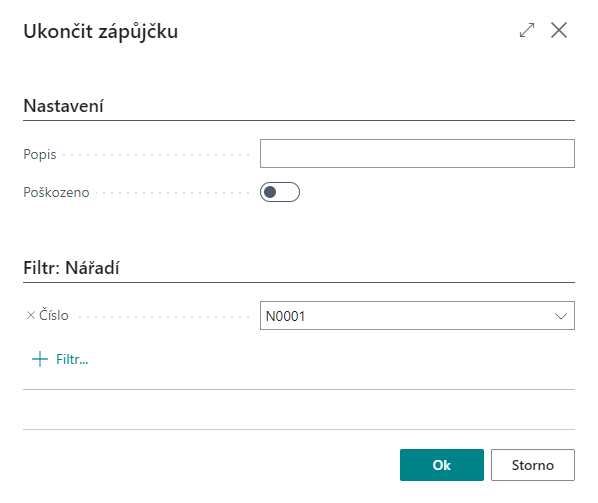Select the Číslo filter label
Viewport: 598px width, 503px height.
54,315
